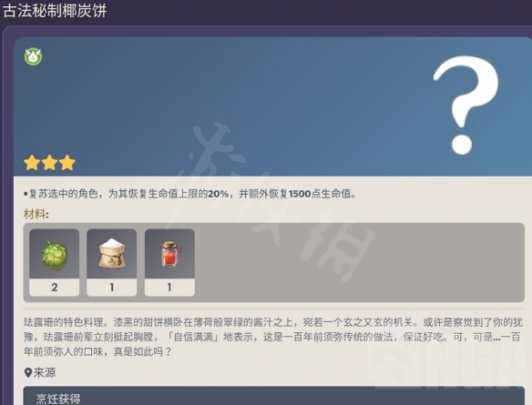Click the white question mark placeholder image
The height and width of the screenshot is (405, 532).
[465, 104]
